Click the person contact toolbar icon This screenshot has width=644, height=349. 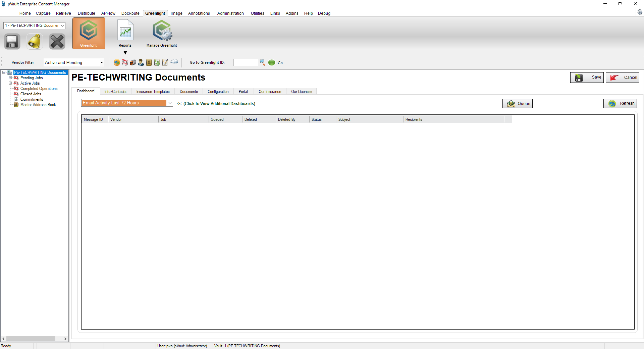pyautogui.click(x=141, y=62)
